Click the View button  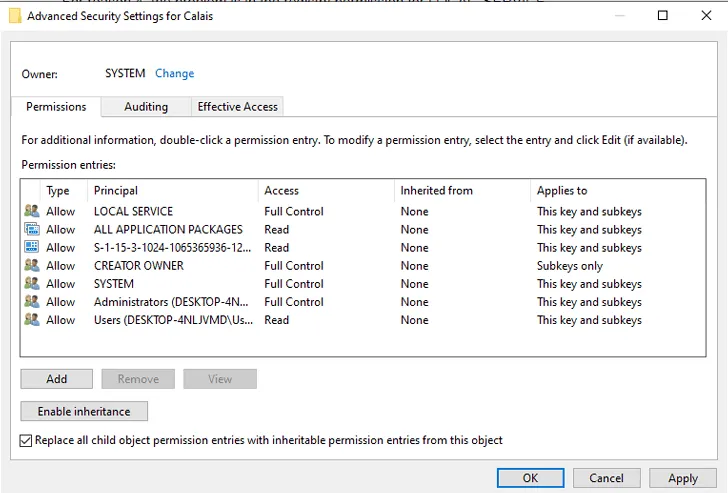tap(220, 379)
